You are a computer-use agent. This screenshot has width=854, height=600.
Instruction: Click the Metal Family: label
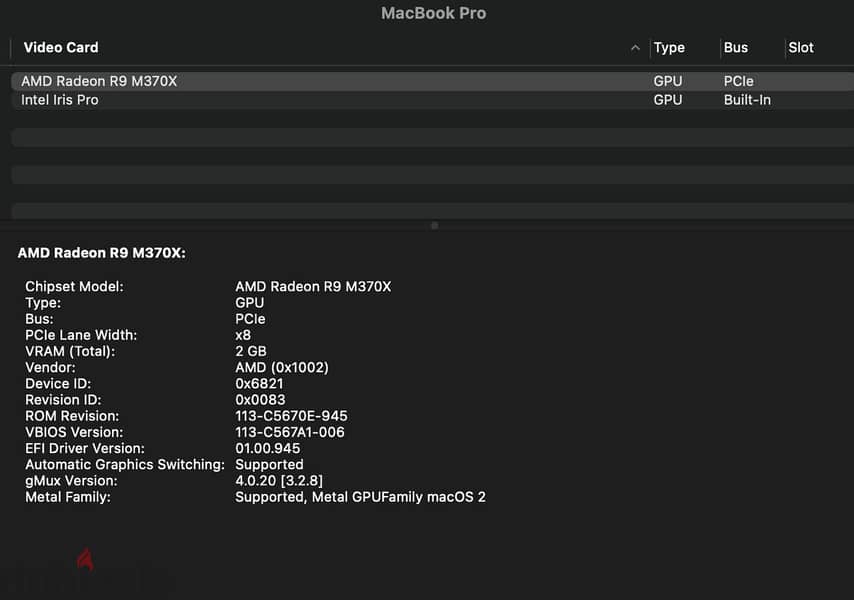click(x=68, y=497)
